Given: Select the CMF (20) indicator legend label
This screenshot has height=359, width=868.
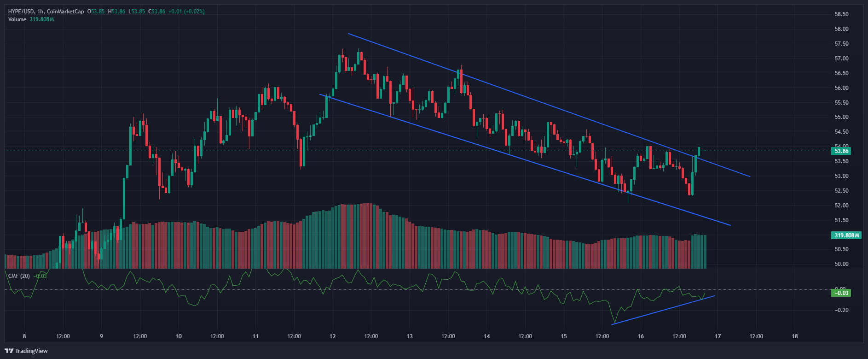Looking at the screenshot, I should 19,276.
